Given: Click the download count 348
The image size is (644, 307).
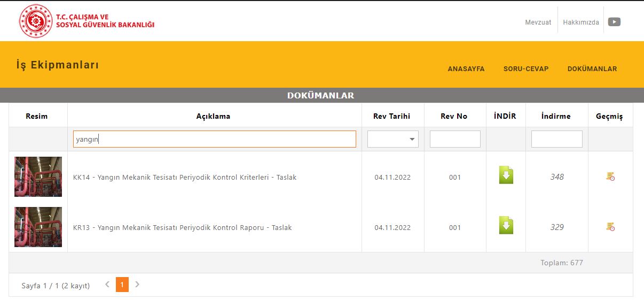Looking at the screenshot, I should point(557,176).
